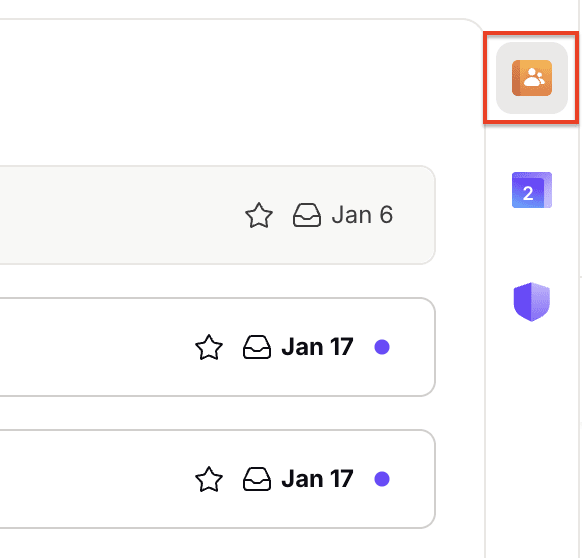Star the lower Jan 17 email

coord(209,479)
